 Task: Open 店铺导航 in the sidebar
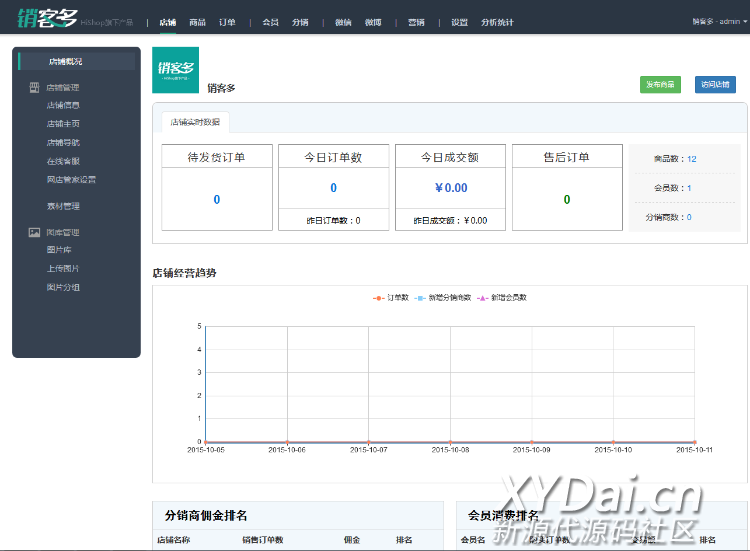pos(63,143)
